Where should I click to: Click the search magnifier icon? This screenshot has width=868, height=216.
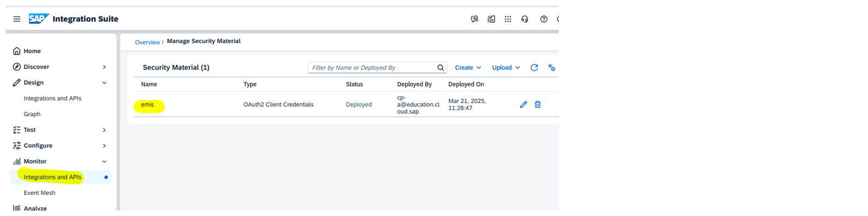pos(441,68)
